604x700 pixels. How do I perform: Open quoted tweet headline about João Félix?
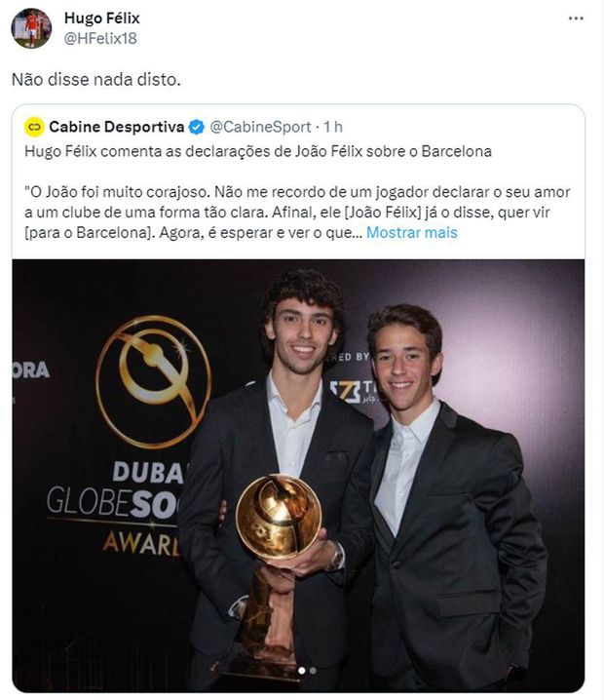(258, 151)
